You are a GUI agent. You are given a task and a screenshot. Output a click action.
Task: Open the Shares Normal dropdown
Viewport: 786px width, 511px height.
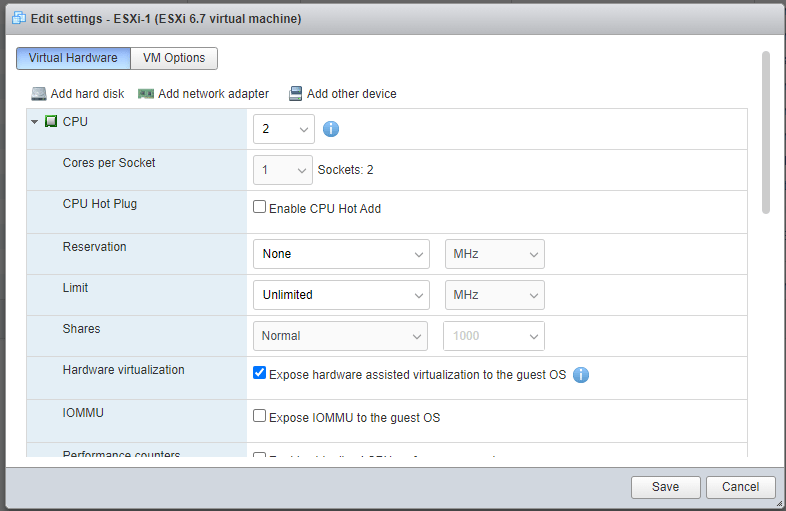click(x=340, y=336)
